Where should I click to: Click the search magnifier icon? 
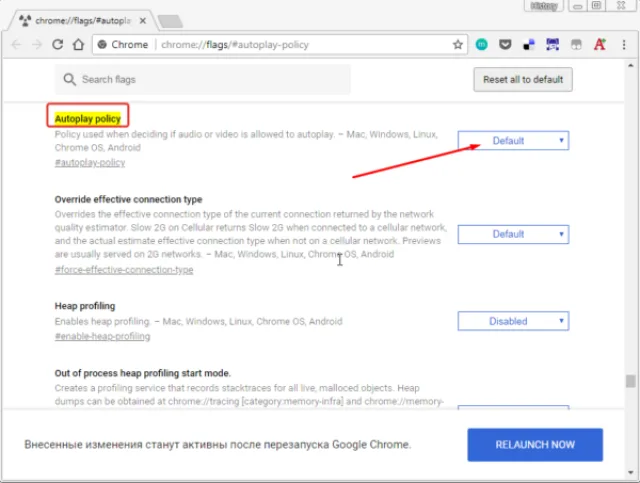(69, 79)
